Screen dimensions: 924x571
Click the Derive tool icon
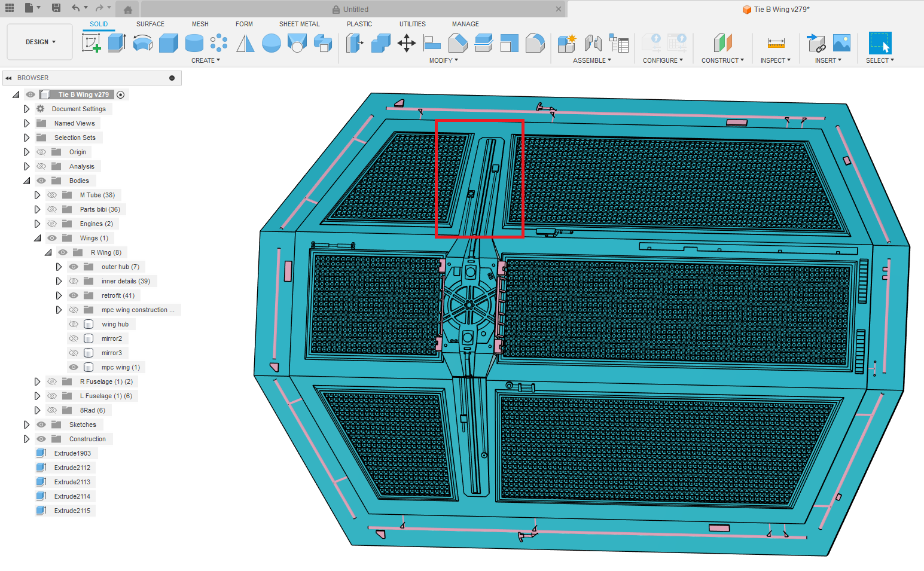(322, 43)
